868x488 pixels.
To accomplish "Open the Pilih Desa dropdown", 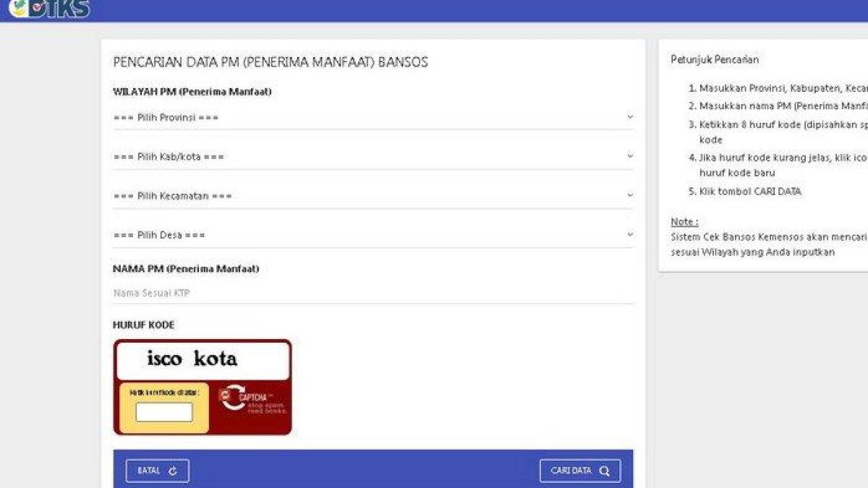I will [289, 234].
